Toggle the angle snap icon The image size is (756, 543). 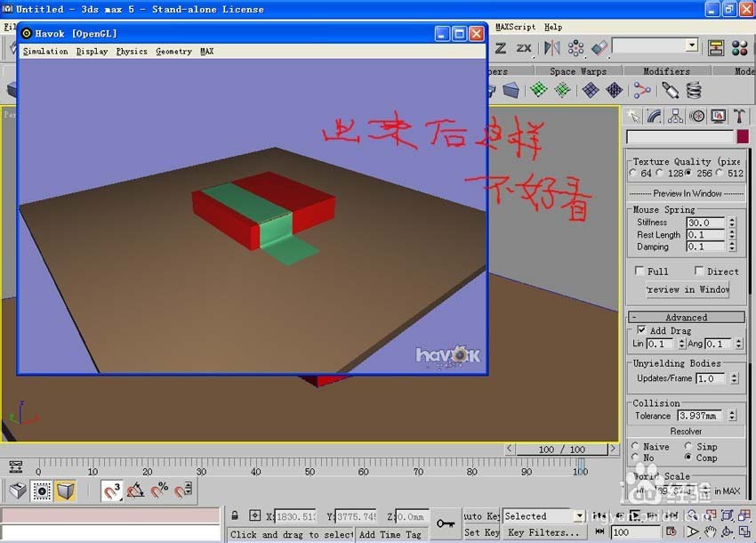pos(135,491)
